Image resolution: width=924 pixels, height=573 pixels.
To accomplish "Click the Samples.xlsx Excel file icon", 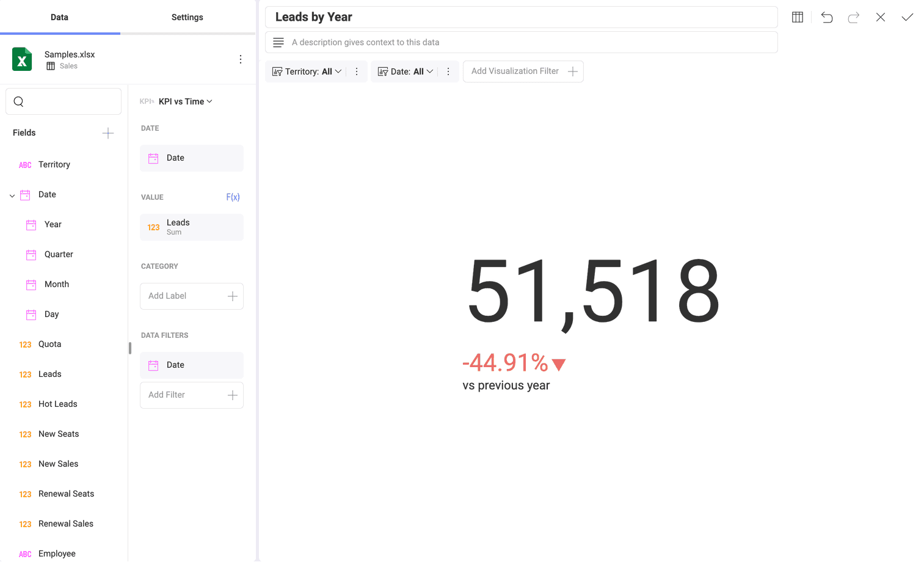I will [22, 59].
